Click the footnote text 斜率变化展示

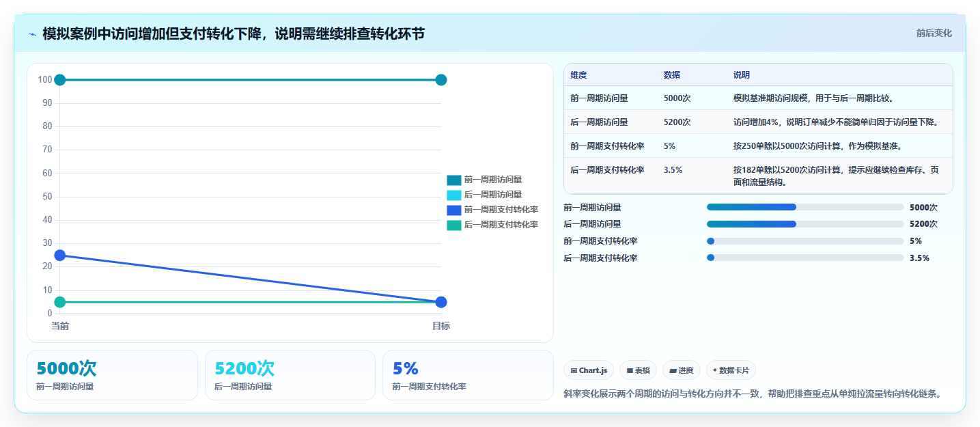pyautogui.click(x=753, y=394)
